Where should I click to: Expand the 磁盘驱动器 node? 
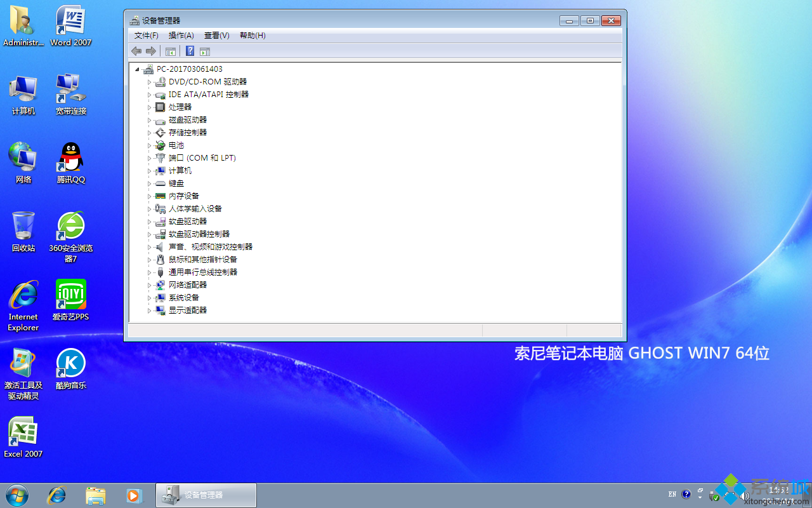pos(150,120)
